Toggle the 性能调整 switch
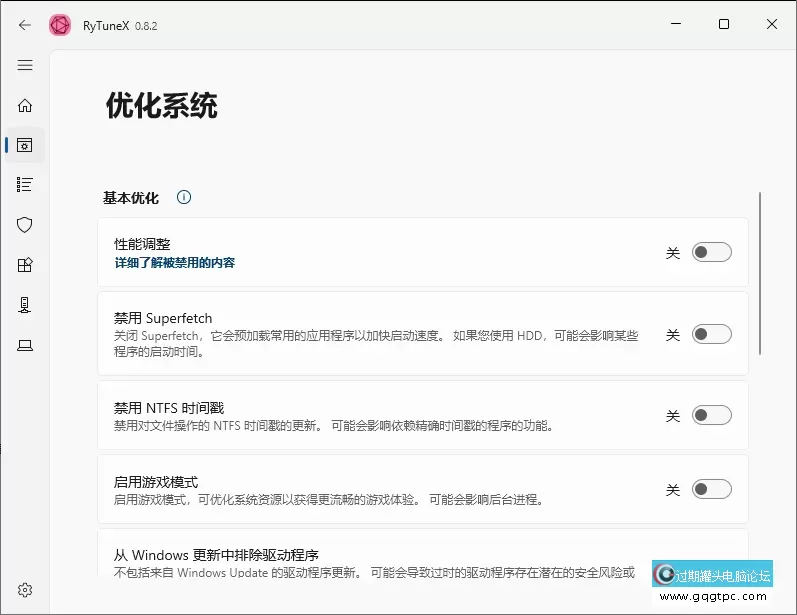This screenshot has width=797, height=615. pos(712,253)
